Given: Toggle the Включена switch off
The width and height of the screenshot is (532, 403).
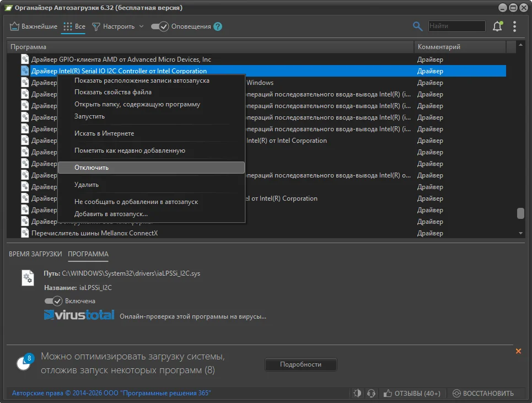Looking at the screenshot, I should [x=53, y=301].
